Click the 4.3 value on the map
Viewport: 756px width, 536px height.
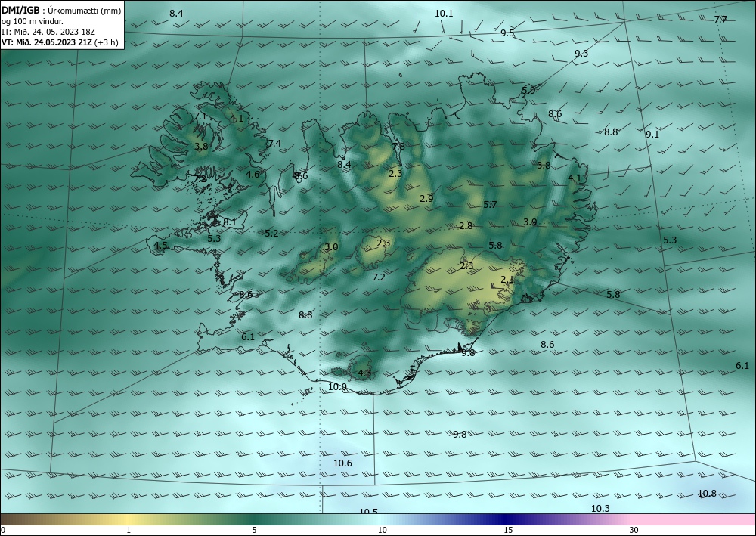[364, 373]
